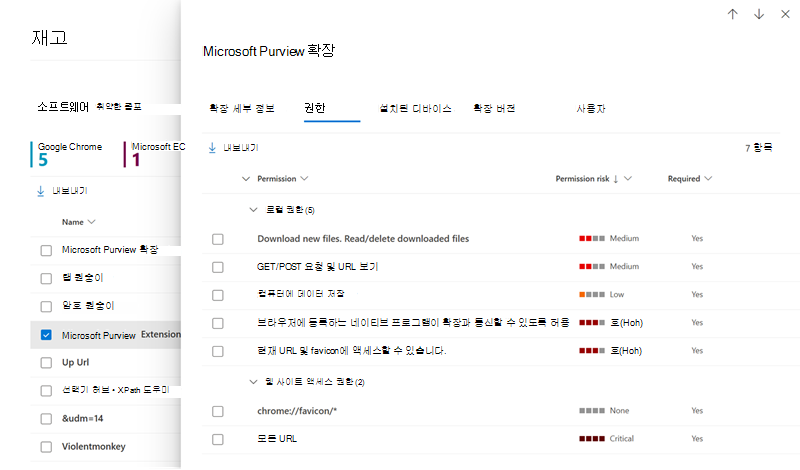Select the 권한 tab
Screen dimensions: 800x470
coord(315,108)
